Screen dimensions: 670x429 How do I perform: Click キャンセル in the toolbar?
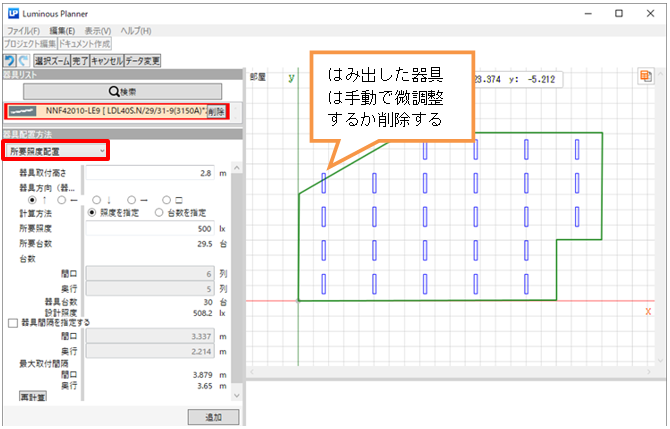(x=106, y=61)
